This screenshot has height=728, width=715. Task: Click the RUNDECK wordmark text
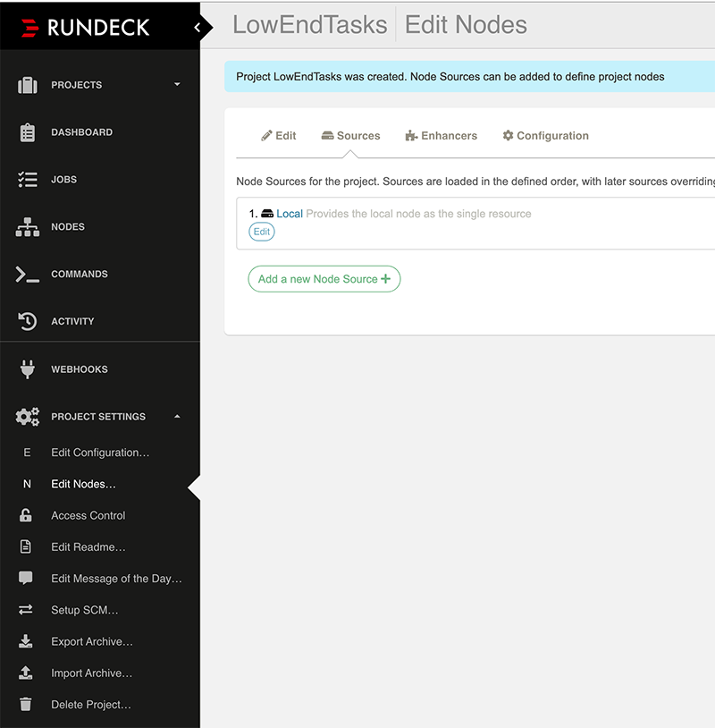(x=98, y=28)
